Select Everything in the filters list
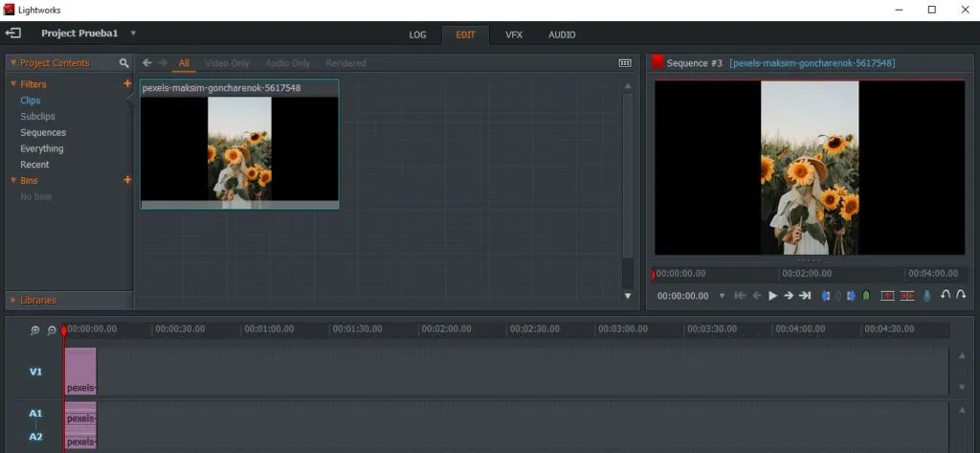 [42, 148]
